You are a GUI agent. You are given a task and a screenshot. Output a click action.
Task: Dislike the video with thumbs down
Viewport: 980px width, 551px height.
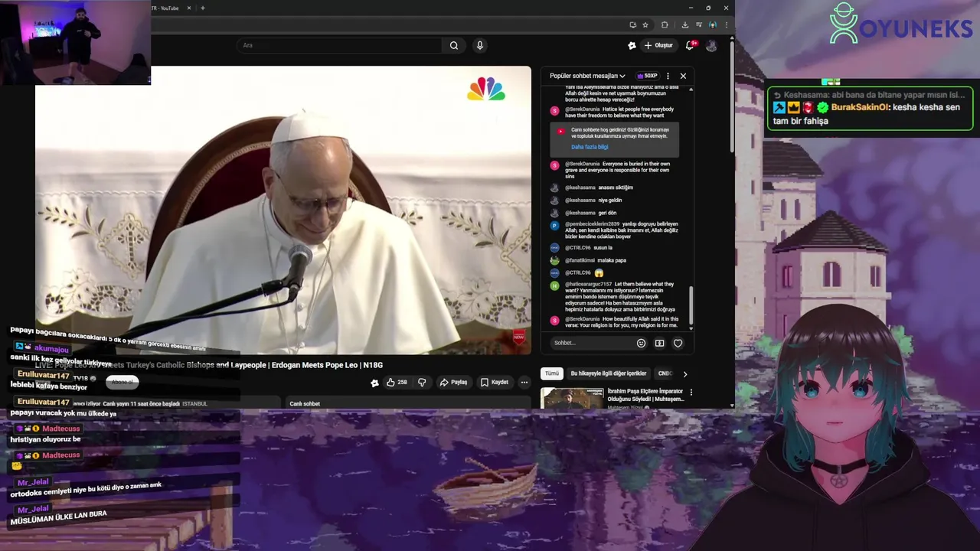(x=422, y=382)
